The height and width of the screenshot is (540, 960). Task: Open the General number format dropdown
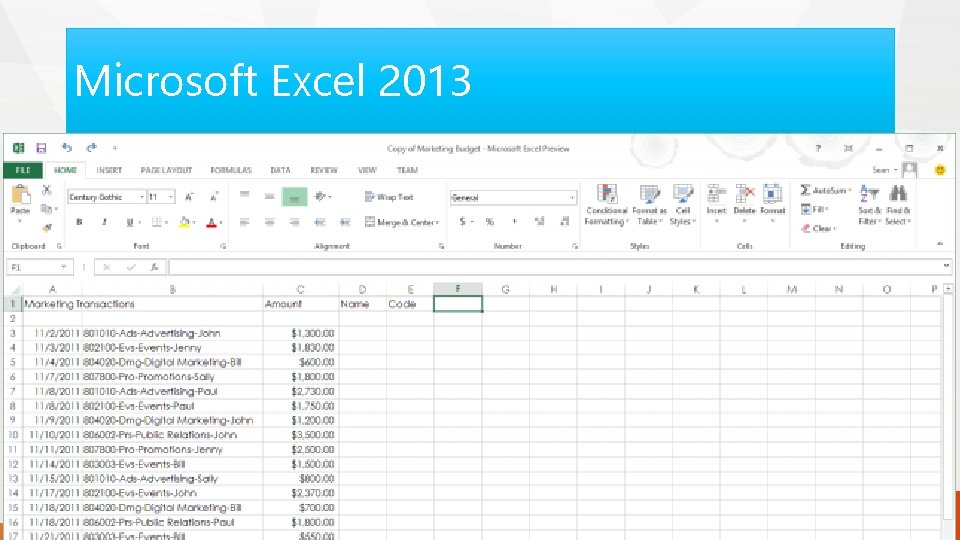(x=572, y=198)
